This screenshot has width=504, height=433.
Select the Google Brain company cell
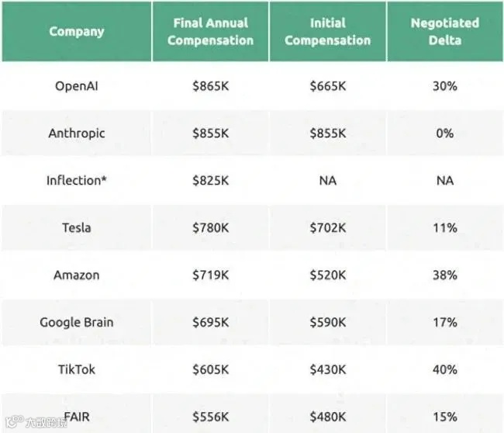tap(76, 322)
